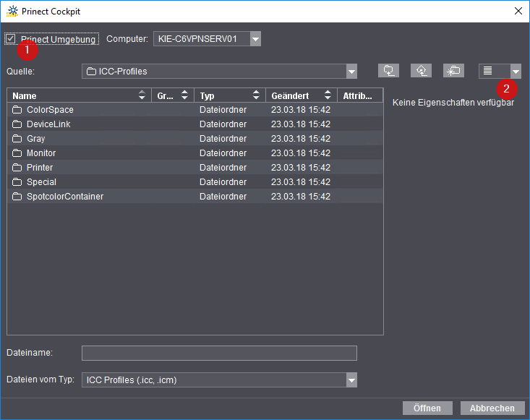Expand the Computer dropdown list
The width and height of the screenshot is (530, 420).
pyautogui.click(x=255, y=39)
